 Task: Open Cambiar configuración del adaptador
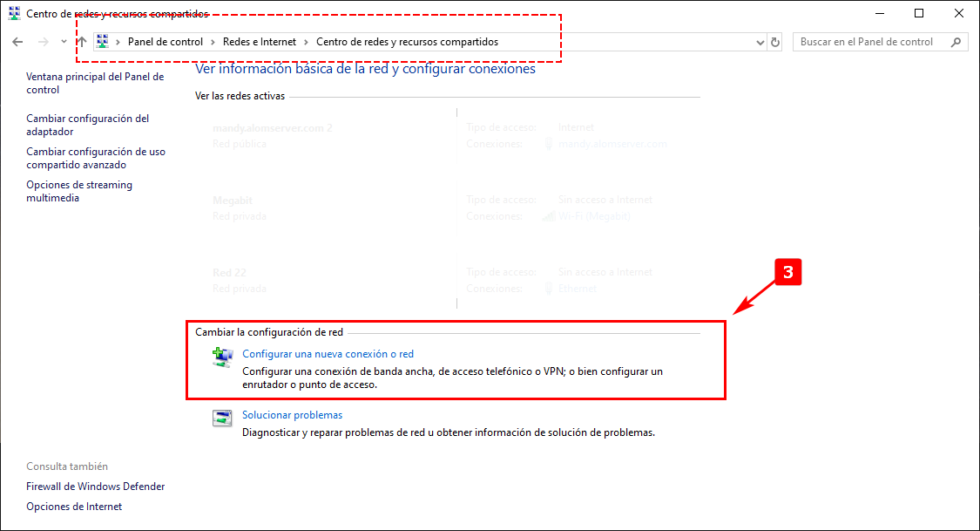(x=87, y=125)
